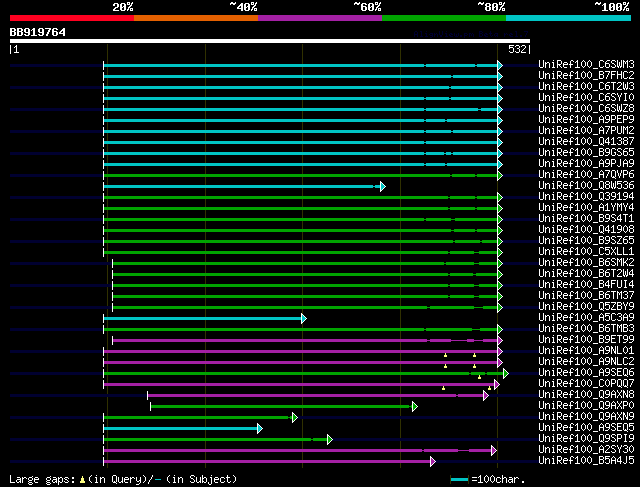Click the UniRef100_A9SEQ5 text
Screen dimensions: 640x487
(586, 428)
